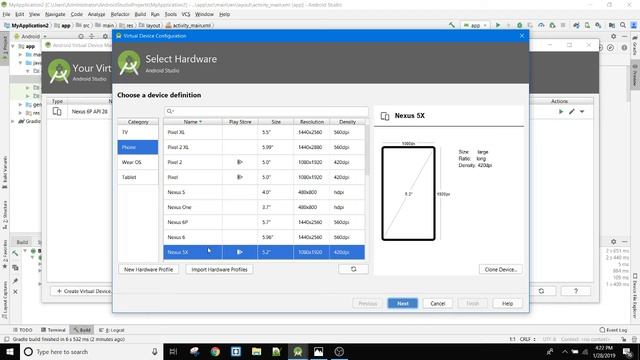This screenshot has width=640, height=360.
Task: Click the Help button in dialog
Action: click(507, 303)
